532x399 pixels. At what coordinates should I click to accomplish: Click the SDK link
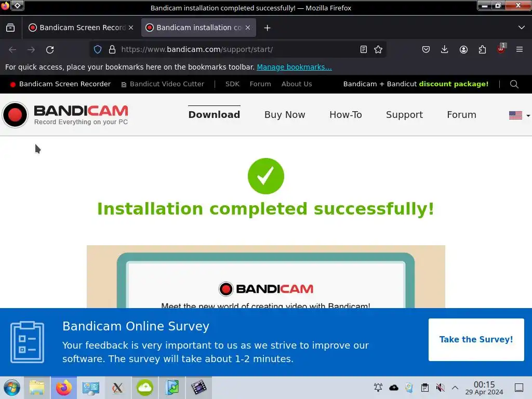(x=232, y=84)
